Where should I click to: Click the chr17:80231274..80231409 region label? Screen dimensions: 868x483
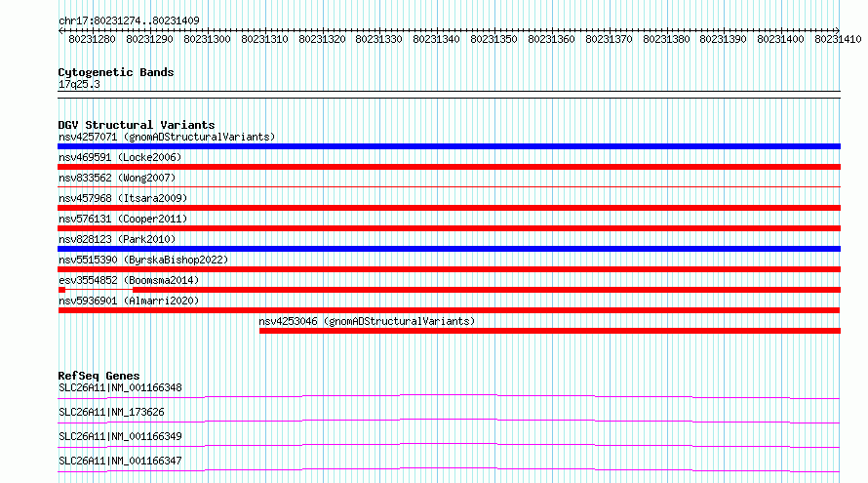click(x=129, y=20)
